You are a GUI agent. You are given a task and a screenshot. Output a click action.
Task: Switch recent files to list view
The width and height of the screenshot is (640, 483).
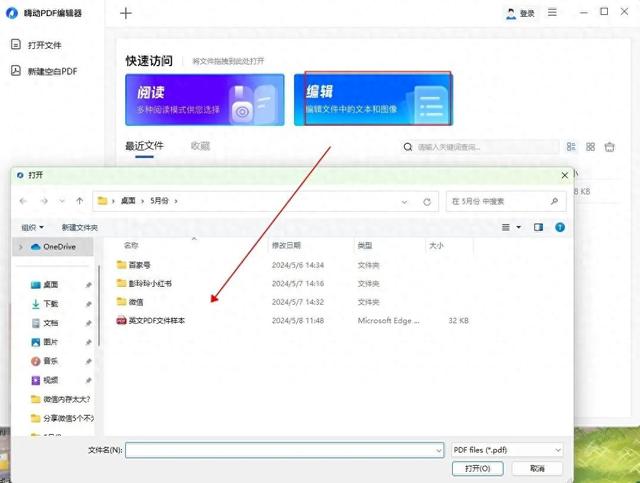point(571,147)
